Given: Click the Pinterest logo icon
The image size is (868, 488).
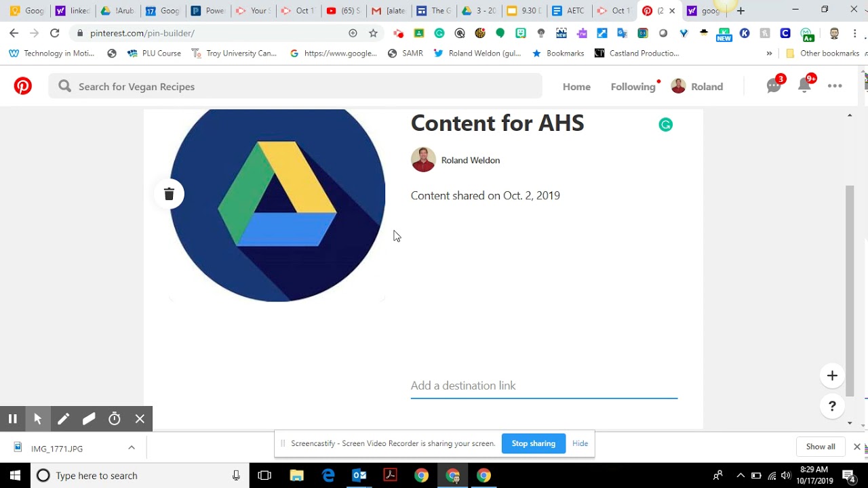Looking at the screenshot, I should point(23,86).
